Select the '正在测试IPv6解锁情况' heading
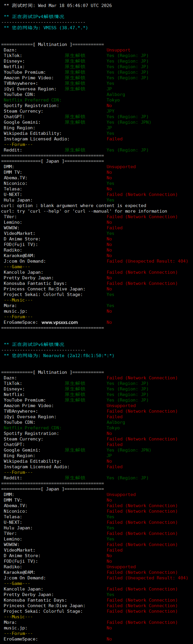193x644 pixels. tap(38, 345)
